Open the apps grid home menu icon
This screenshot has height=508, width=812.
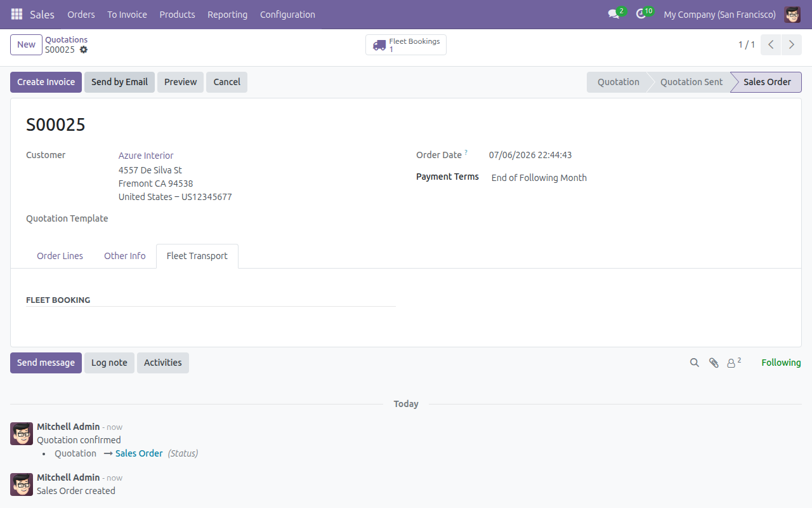[16, 14]
